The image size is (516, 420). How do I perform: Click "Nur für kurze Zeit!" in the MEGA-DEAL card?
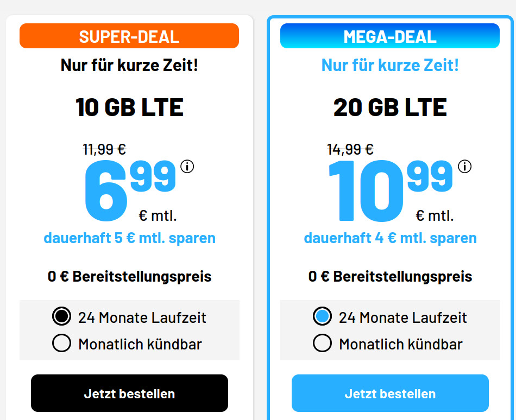coord(389,65)
